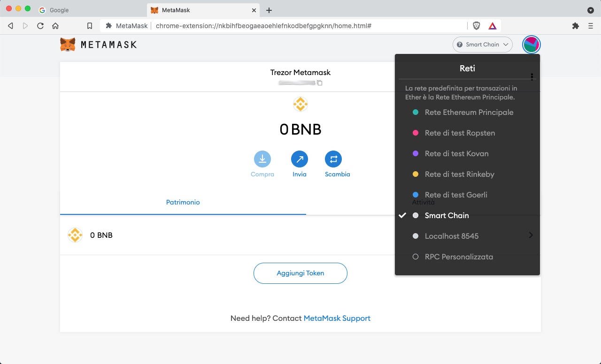Open a new browser tab
Viewport: 601px width, 364px height.
click(x=269, y=10)
